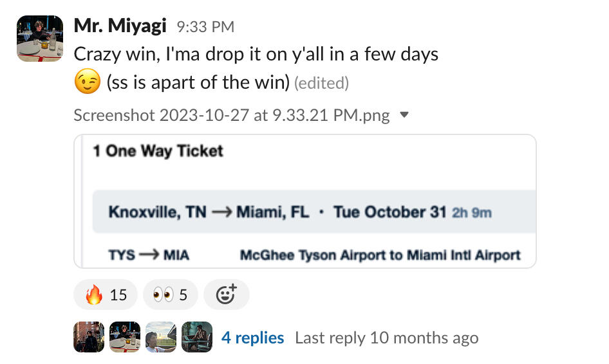Click the Knoxville to Miami route row
The height and width of the screenshot is (364, 609).
click(300, 212)
